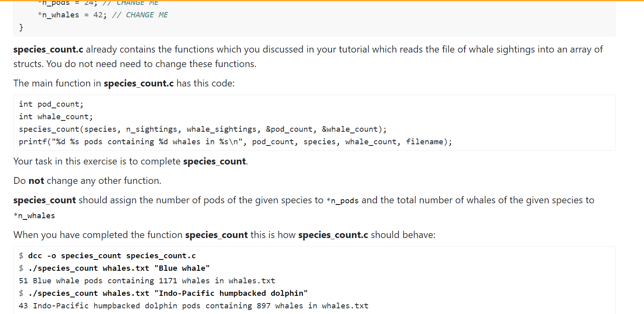Viewport: 644px width, 314px height.
Task: Click the 'int pod_count;' code line
Action: [x=51, y=104]
